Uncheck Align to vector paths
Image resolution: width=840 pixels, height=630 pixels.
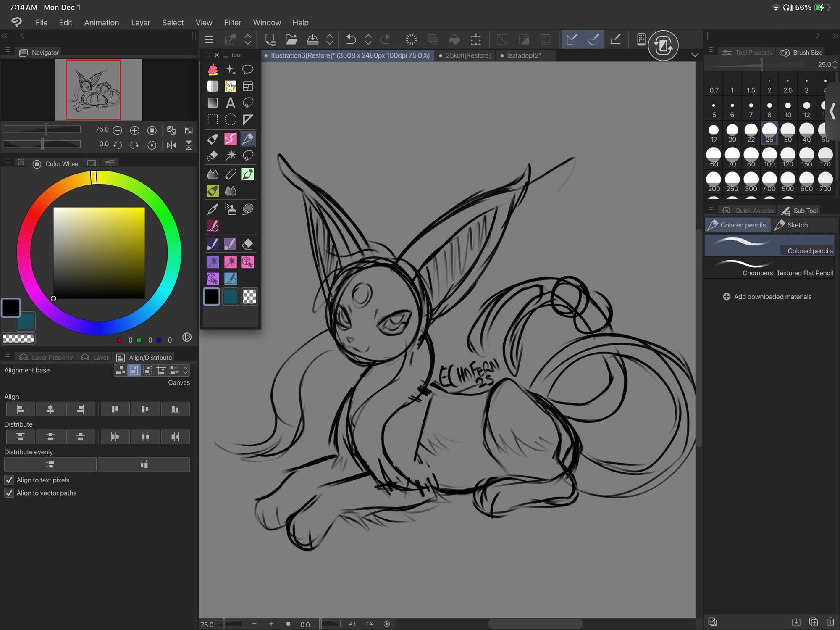point(9,493)
